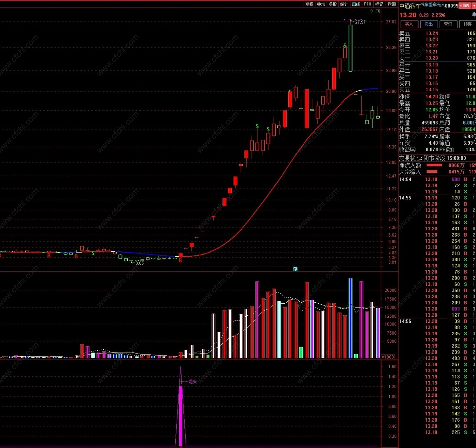
Task: Toggle the side panel layout icon
Action: coord(378,11)
